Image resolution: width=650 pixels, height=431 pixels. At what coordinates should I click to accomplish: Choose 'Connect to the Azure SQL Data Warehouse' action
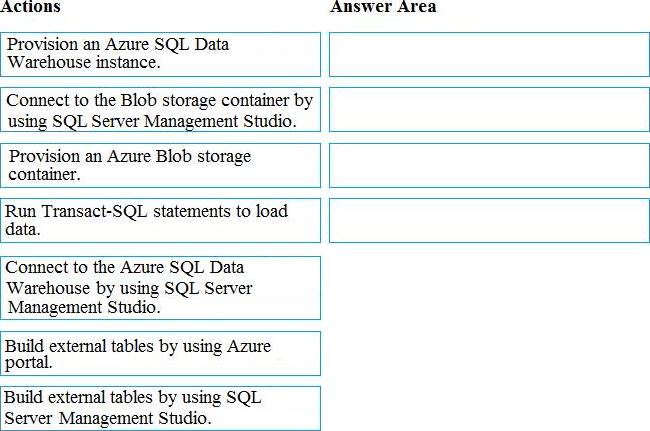coord(161,287)
